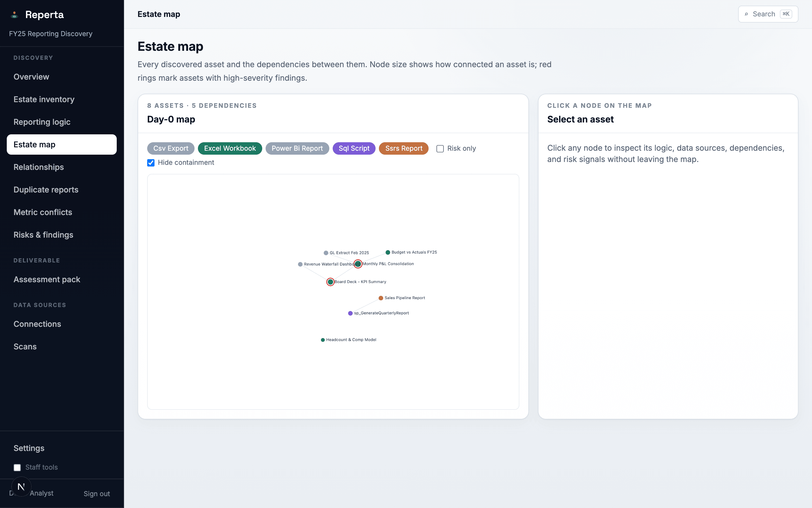The image size is (812, 508).
Task: Select the Sales Pipeline Report orange node
Action: tap(381, 298)
